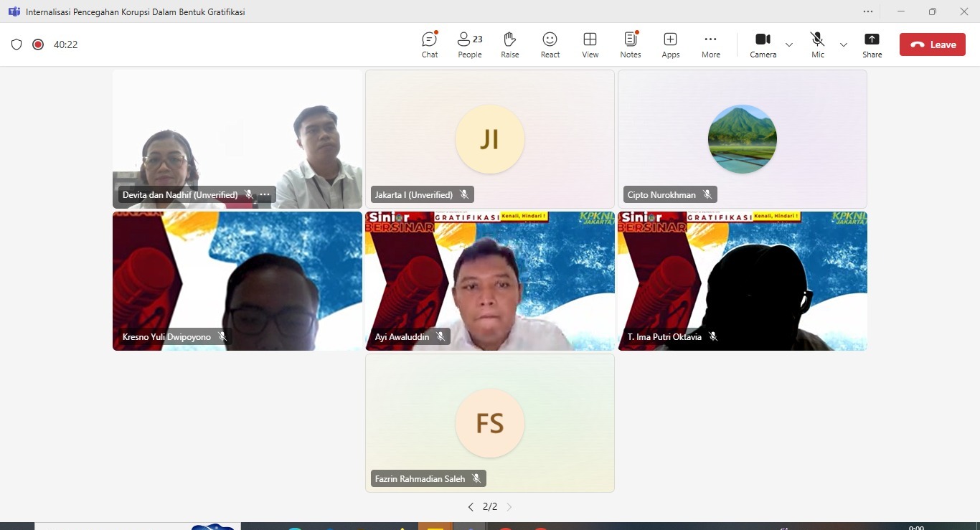Open more options for Devita dan Nadhif
The height and width of the screenshot is (530, 980).
coord(265,194)
